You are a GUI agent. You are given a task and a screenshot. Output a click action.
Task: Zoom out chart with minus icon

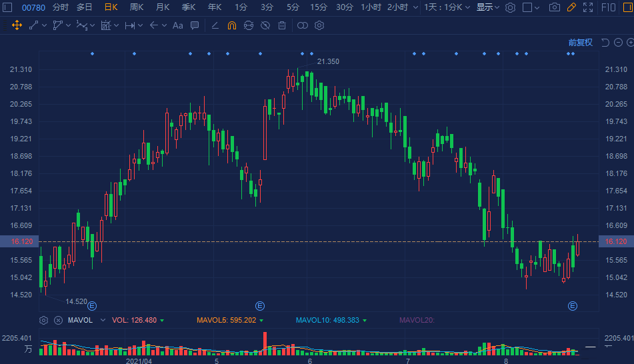(618, 43)
